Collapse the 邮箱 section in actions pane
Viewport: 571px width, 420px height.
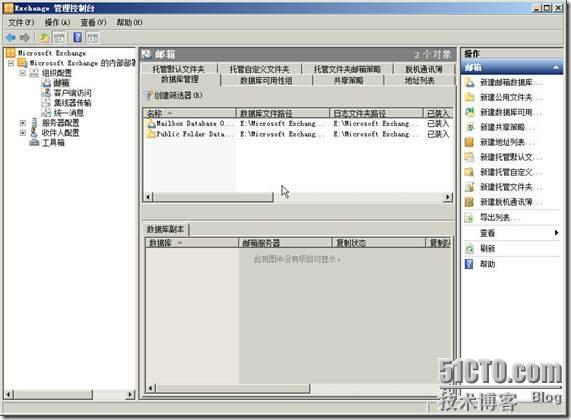pos(556,67)
